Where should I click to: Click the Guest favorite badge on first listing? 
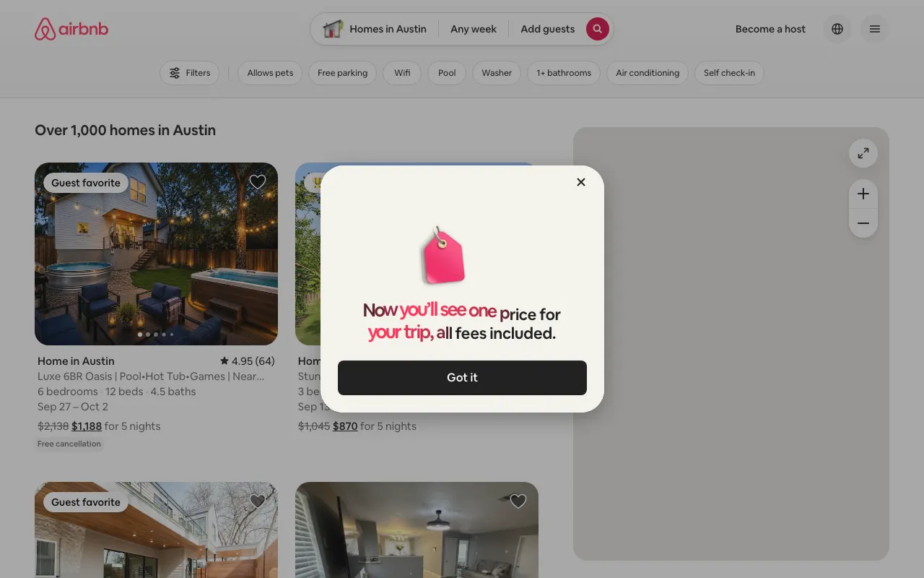coord(86,183)
